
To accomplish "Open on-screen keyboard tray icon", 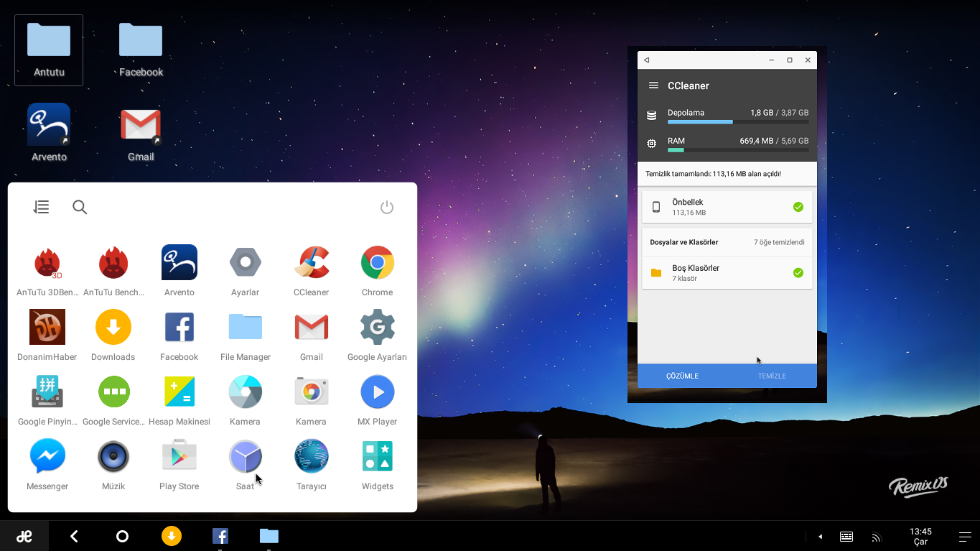I will [x=846, y=537].
